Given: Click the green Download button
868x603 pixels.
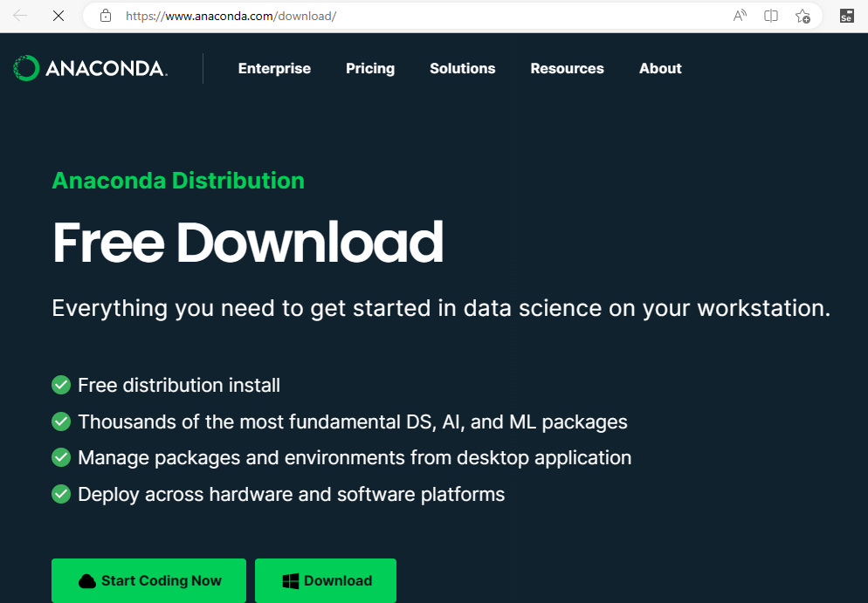Looking at the screenshot, I should pyautogui.click(x=326, y=580).
